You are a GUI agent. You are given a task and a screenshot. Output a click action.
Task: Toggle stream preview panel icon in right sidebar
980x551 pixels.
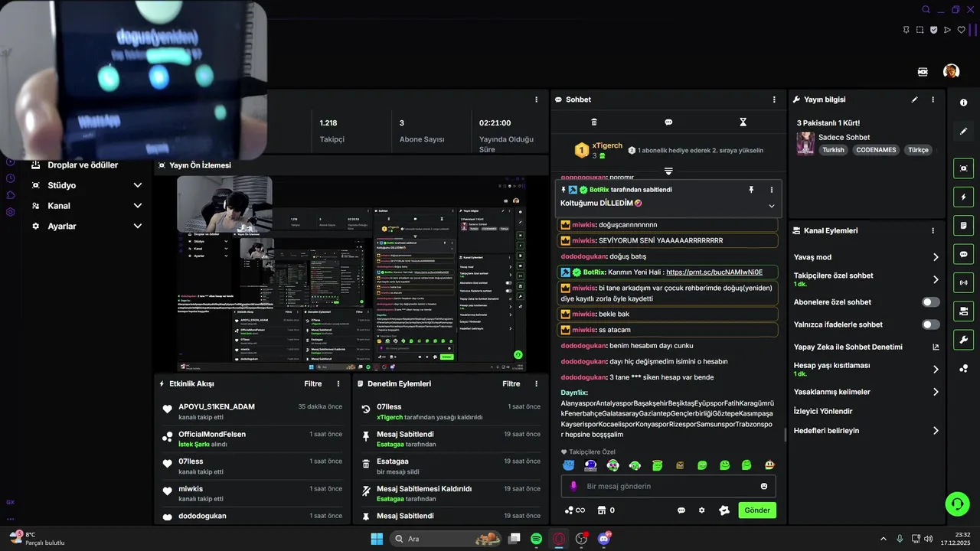(x=963, y=168)
